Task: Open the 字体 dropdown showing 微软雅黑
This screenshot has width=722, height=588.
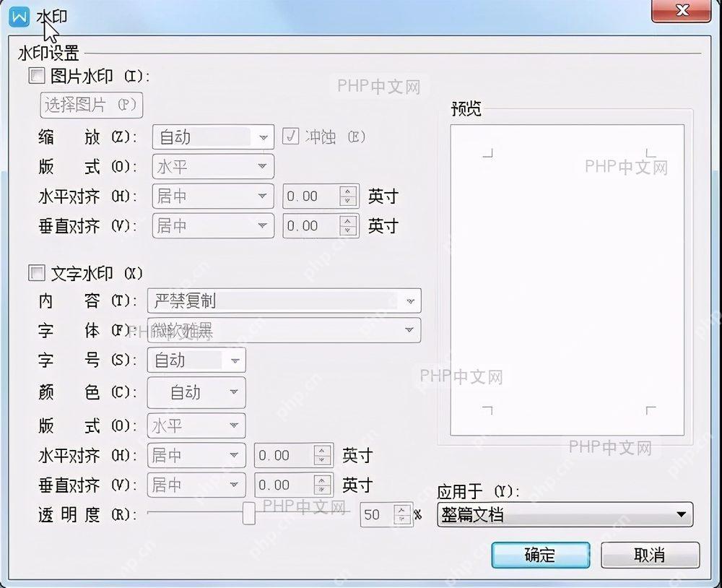Action: click(x=284, y=330)
